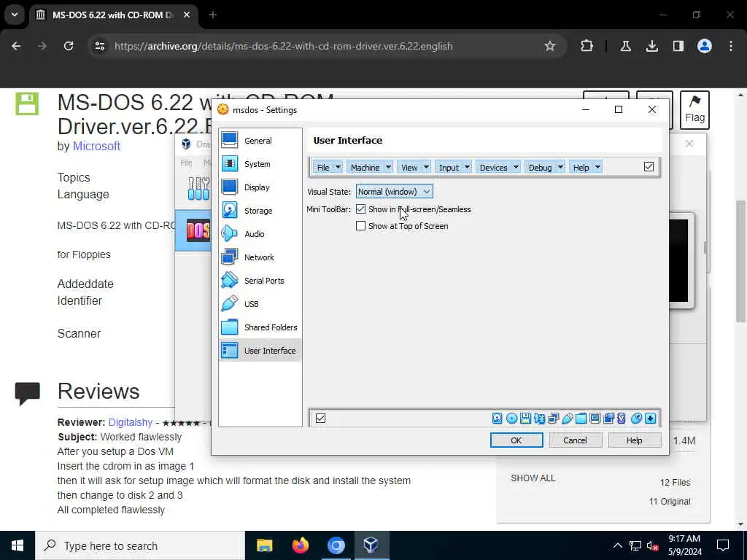Click the Network icon in Settings sidebar
747x560 pixels.
tap(229, 257)
